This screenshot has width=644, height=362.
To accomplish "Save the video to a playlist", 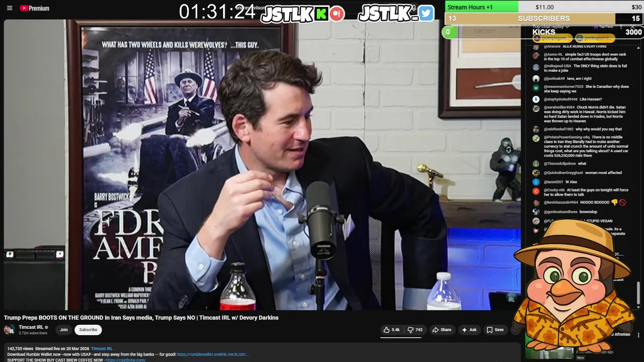I will pos(495,330).
